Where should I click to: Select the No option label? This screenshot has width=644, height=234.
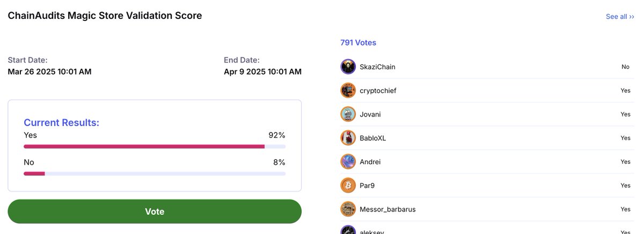pyautogui.click(x=29, y=162)
